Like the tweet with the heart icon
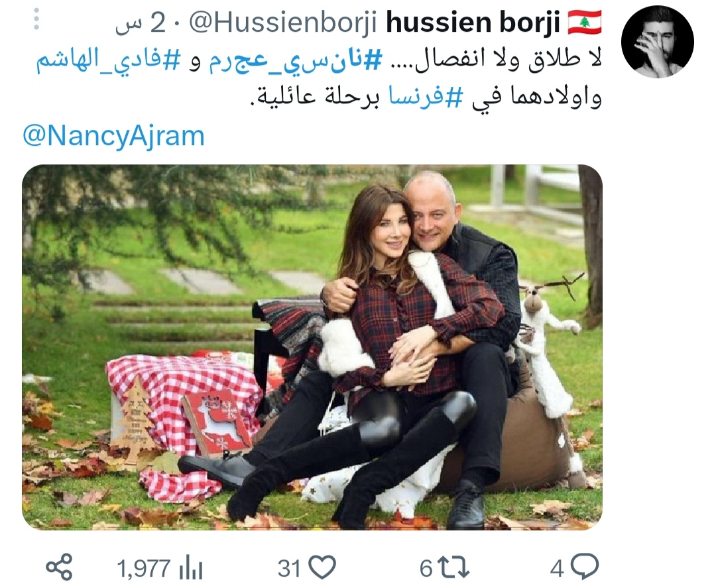Viewport: 716px width, 588px height. pyautogui.click(x=322, y=567)
